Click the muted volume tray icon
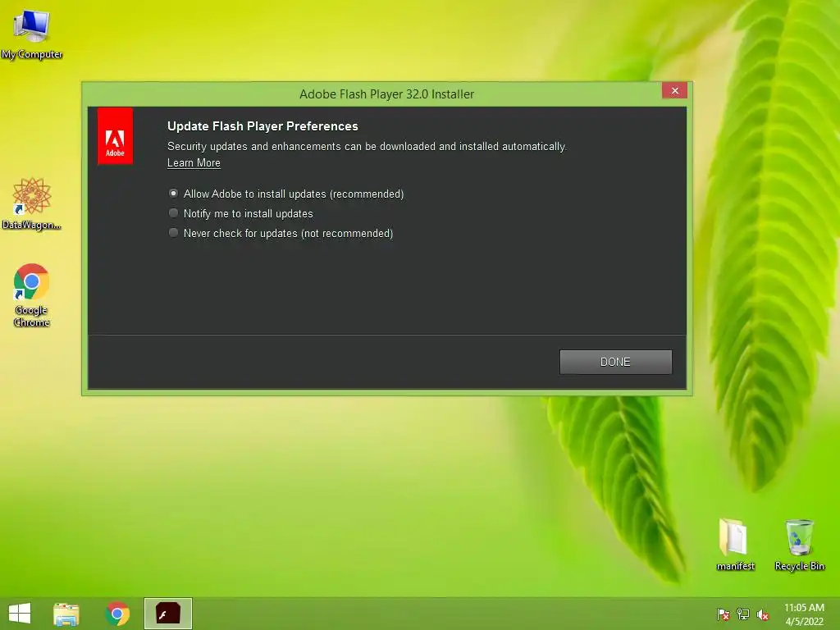The width and height of the screenshot is (840, 630). coord(763,614)
